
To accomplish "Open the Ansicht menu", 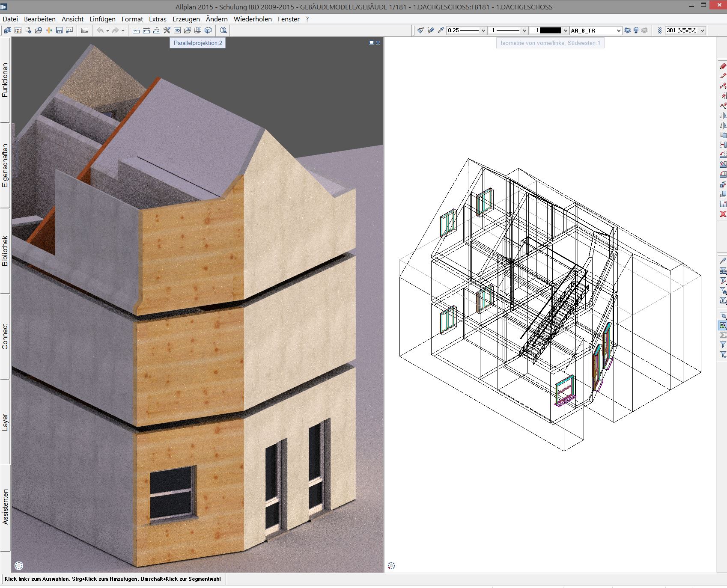I will click(x=72, y=19).
